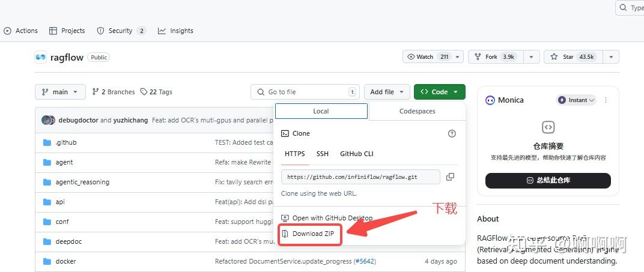644x272 pixels.
Task: Click the folder icon beside agent
Action: [x=47, y=162]
